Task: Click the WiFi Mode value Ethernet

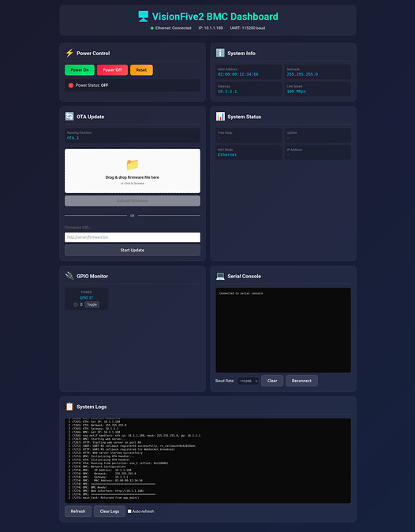Action: point(227,154)
